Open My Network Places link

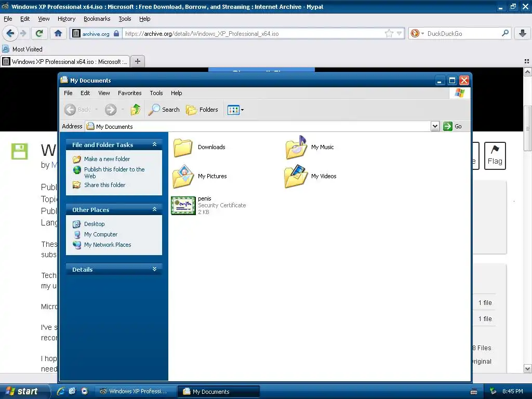pyautogui.click(x=108, y=245)
